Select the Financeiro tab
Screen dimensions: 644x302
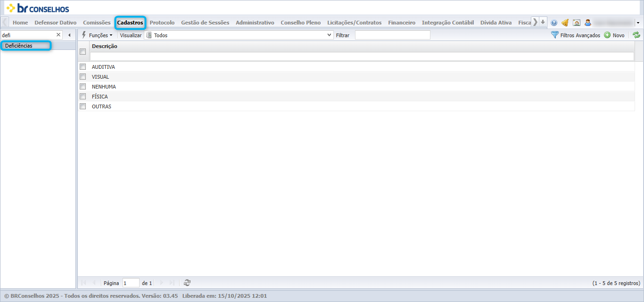click(402, 23)
